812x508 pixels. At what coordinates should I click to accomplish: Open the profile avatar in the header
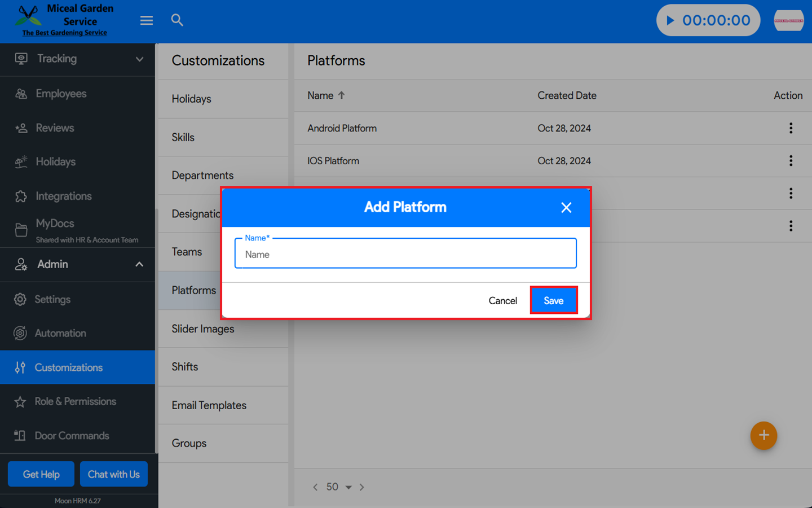(x=788, y=20)
